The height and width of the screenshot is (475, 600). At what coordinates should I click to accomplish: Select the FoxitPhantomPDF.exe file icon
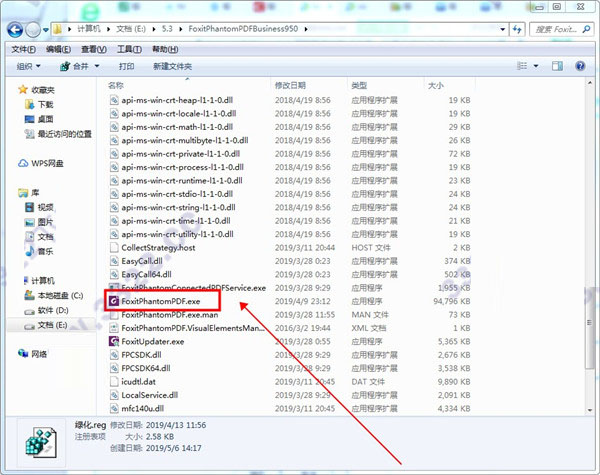coord(114,301)
